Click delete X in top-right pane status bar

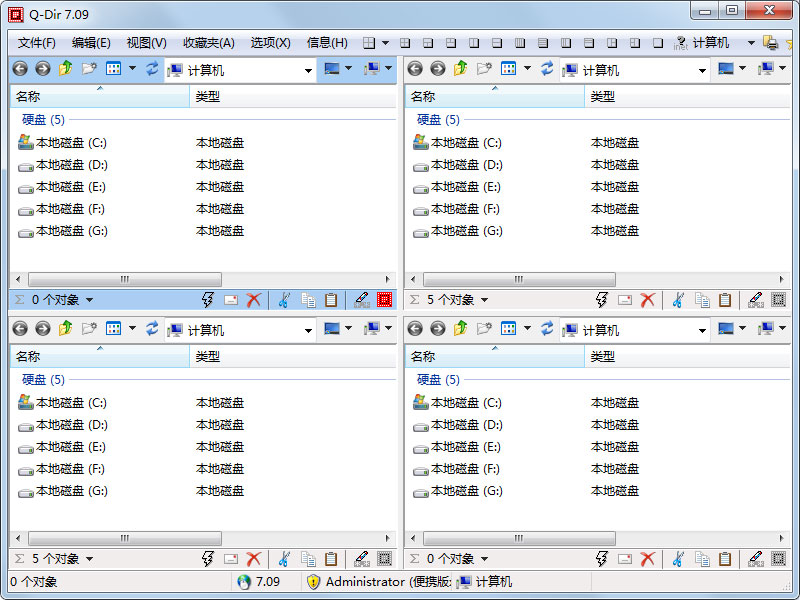coord(647,300)
